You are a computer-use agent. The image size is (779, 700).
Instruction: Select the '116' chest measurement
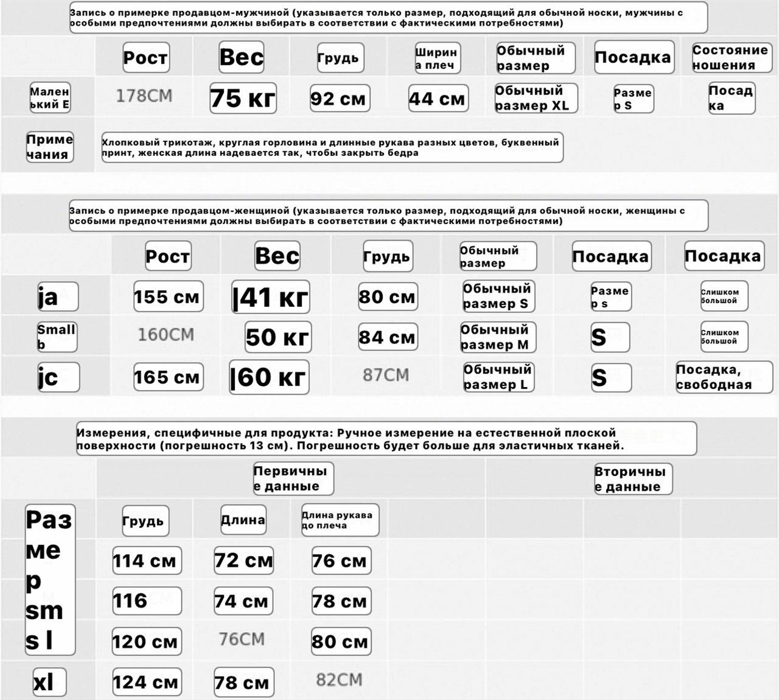coord(147,601)
